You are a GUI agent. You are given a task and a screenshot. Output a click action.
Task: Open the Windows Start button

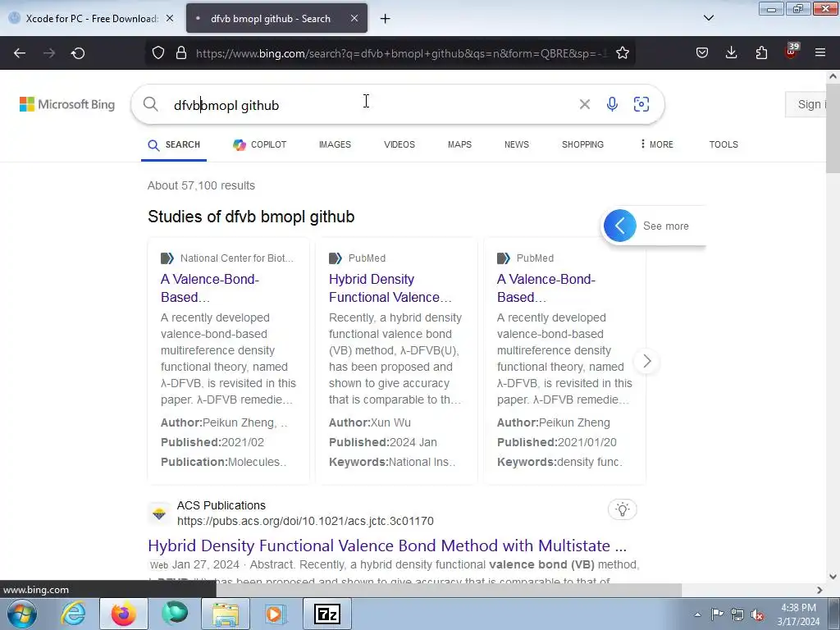click(x=22, y=614)
